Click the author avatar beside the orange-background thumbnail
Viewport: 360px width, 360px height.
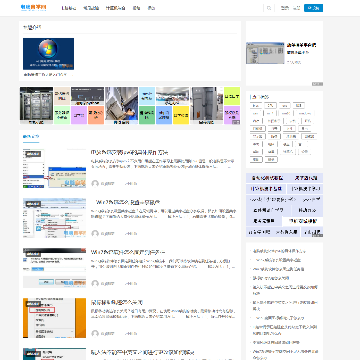pos(95,333)
